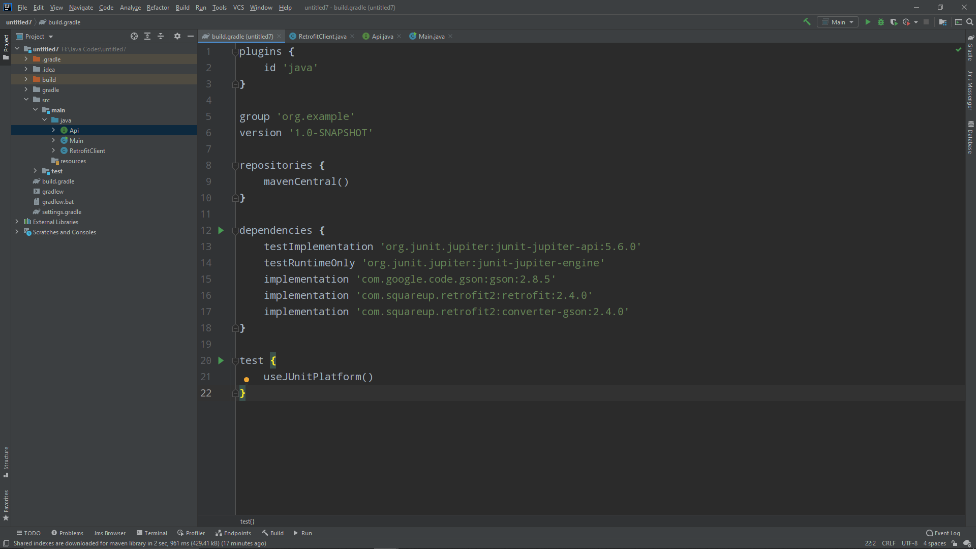Open Project panel gear settings
980x551 pixels.
178,37
